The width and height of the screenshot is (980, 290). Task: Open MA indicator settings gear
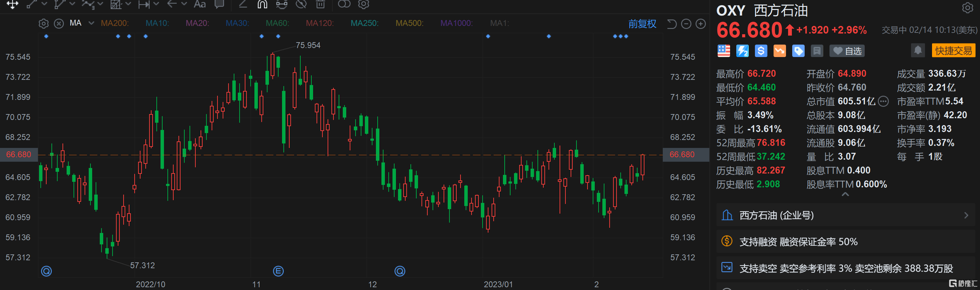[x=44, y=24]
